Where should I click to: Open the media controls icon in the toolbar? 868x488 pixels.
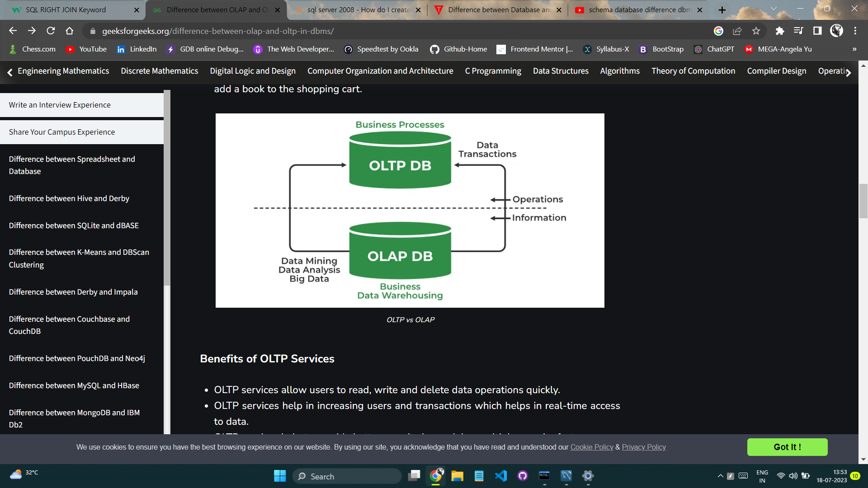[798, 31]
